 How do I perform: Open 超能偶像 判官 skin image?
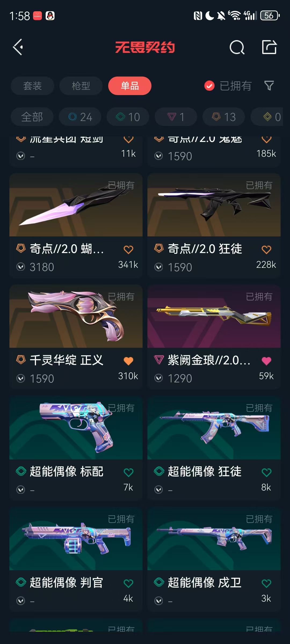point(76,539)
